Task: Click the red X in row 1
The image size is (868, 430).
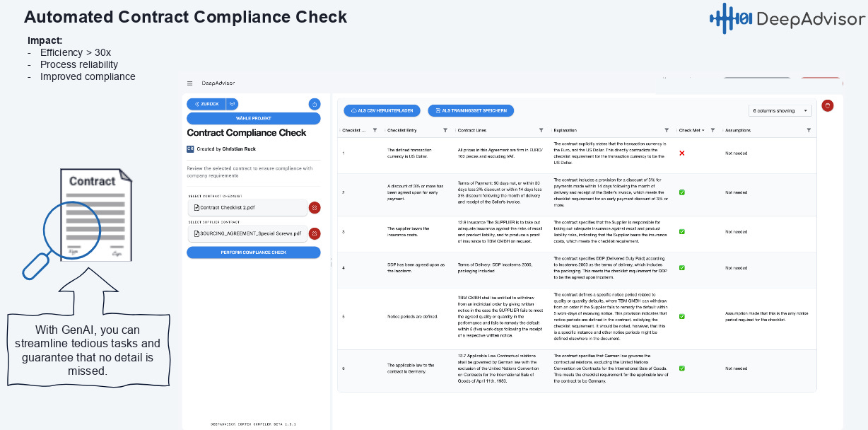Action: coord(682,153)
